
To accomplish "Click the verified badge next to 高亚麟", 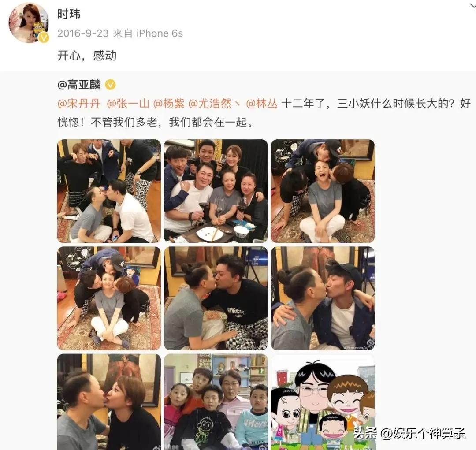I will coord(110,85).
